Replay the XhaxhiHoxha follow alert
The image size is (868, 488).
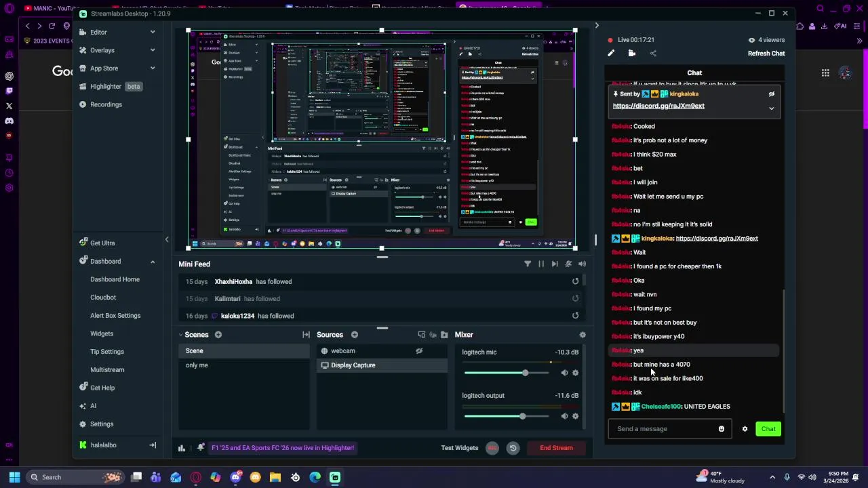[x=575, y=281]
